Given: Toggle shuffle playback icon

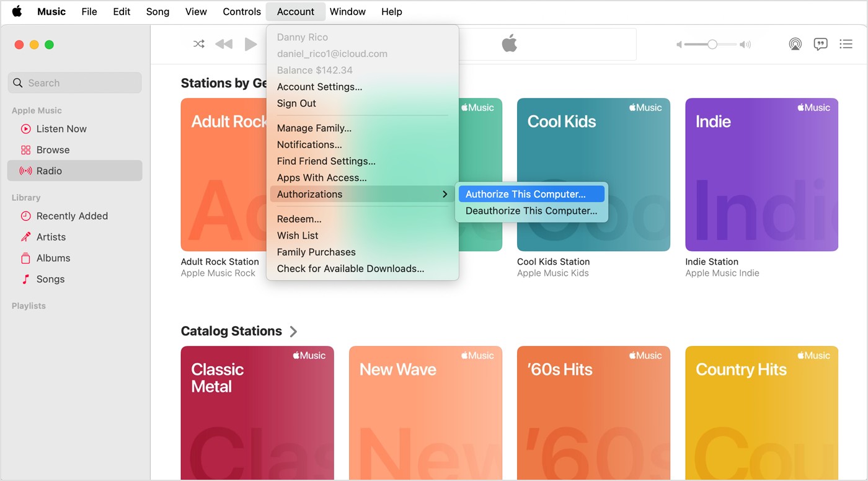Looking at the screenshot, I should point(198,44).
